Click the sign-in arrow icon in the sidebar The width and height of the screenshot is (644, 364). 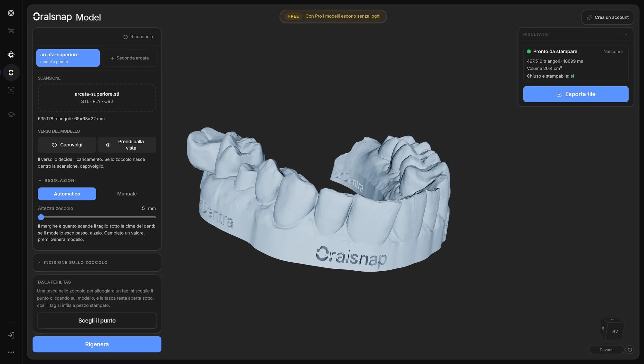point(11,335)
